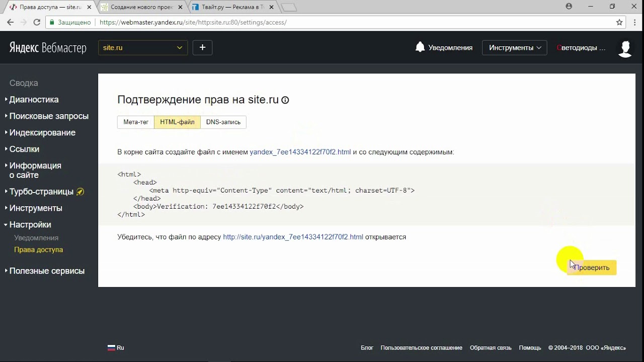Viewport: 644px width, 362px height.
Task: Download the yandex_7ee14334122f70f2.html file link
Action: (300, 152)
